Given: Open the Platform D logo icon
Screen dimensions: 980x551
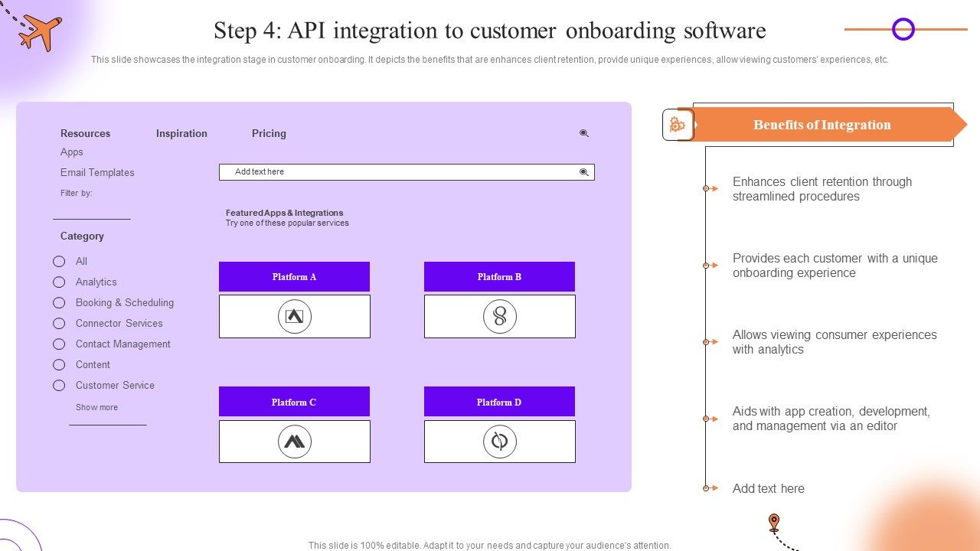Looking at the screenshot, I should tap(500, 442).
